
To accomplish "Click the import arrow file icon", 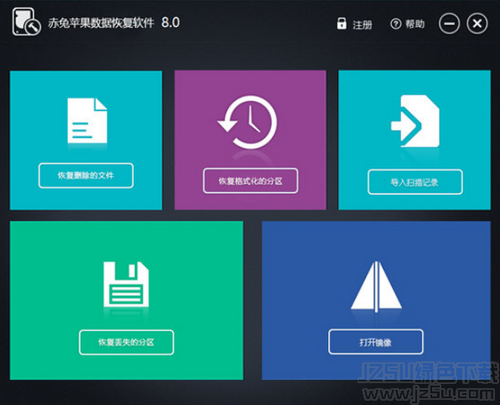I will (x=415, y=121).
